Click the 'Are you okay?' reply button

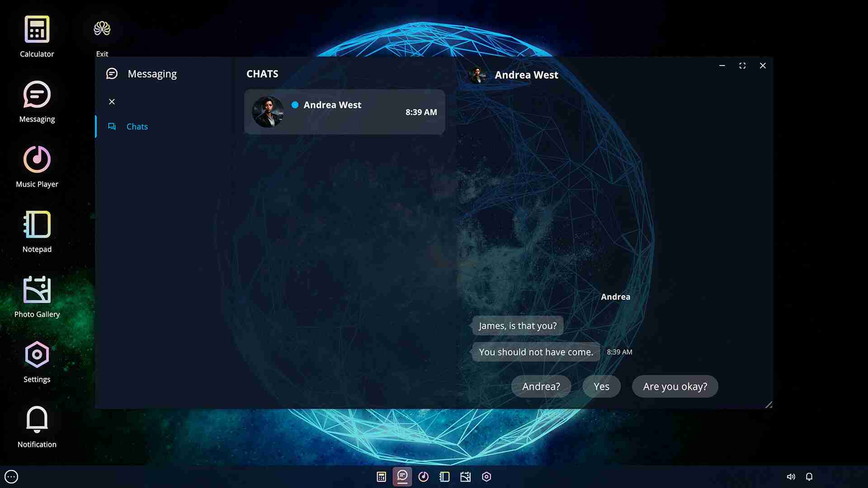click(x=675, y=386)
